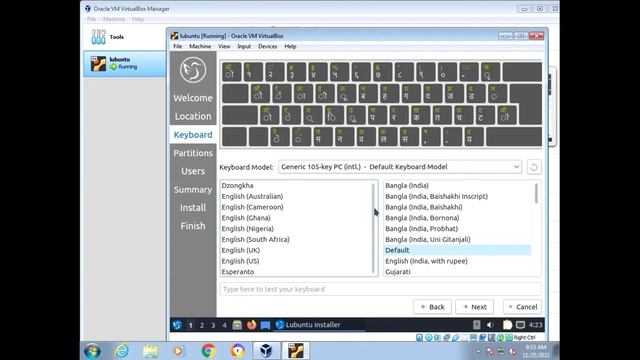The image size is (640, 360).
Task: Click the network monitor icon in Lubuntu tray
Action: [x=520, y=325]
